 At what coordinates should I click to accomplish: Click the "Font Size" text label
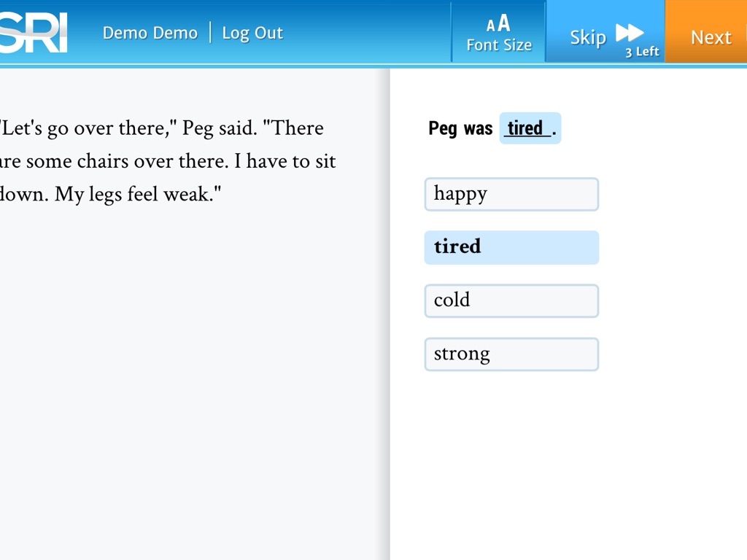(499, 45)
